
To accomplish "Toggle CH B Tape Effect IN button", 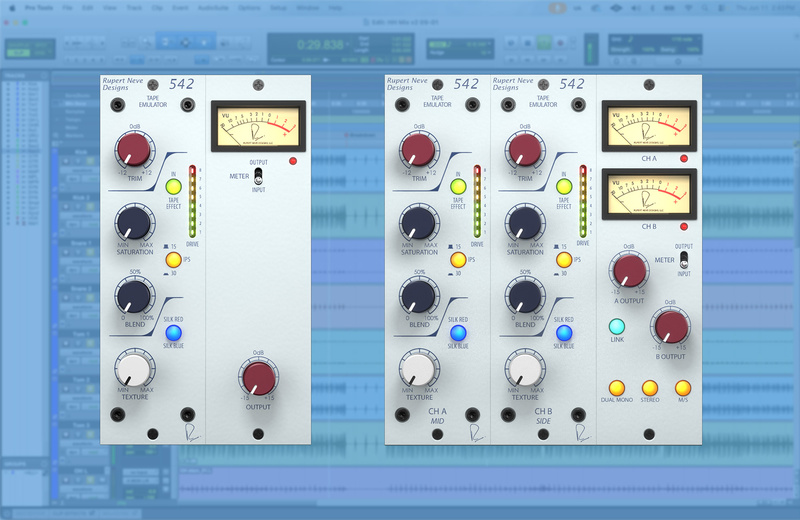I will [564, 187].
